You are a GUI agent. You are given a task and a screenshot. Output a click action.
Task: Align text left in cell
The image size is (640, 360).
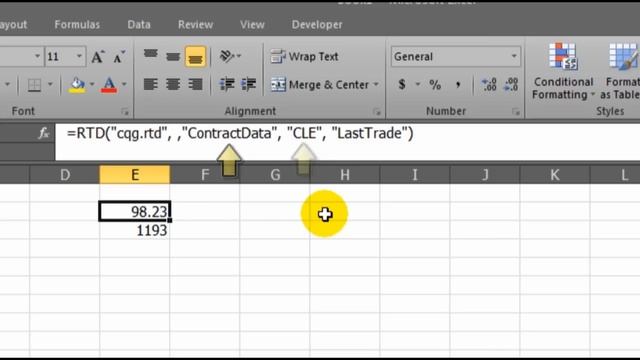(151, 84)
